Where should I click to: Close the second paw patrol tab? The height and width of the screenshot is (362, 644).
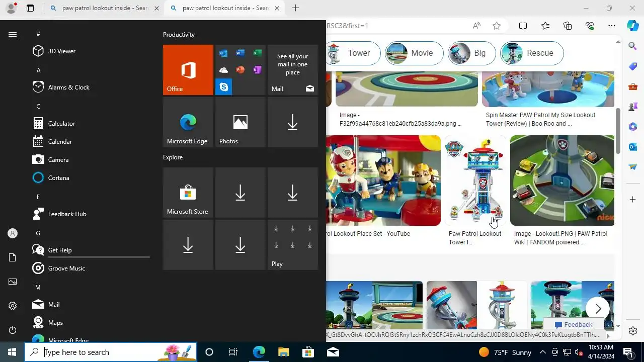[277, 8]
